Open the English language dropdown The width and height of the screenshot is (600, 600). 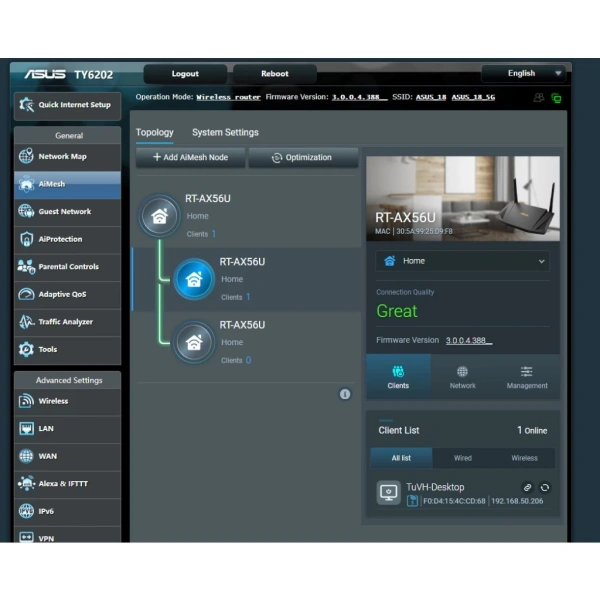pyautogui.click(x=523, y=73)
